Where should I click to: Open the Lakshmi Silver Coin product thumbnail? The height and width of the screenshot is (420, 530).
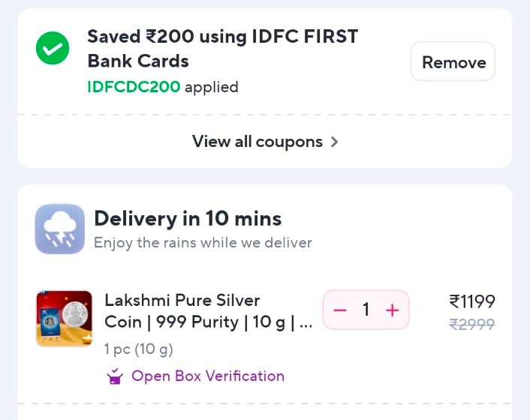(65, 319)
